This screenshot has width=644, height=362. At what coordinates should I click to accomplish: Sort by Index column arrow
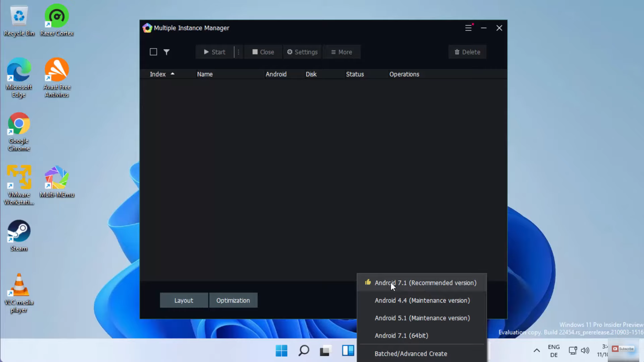coord(172,74)
